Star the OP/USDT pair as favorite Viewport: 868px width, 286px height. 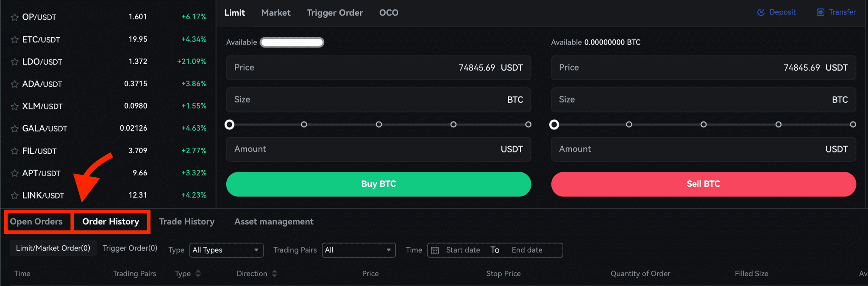[x=14, y=17]
